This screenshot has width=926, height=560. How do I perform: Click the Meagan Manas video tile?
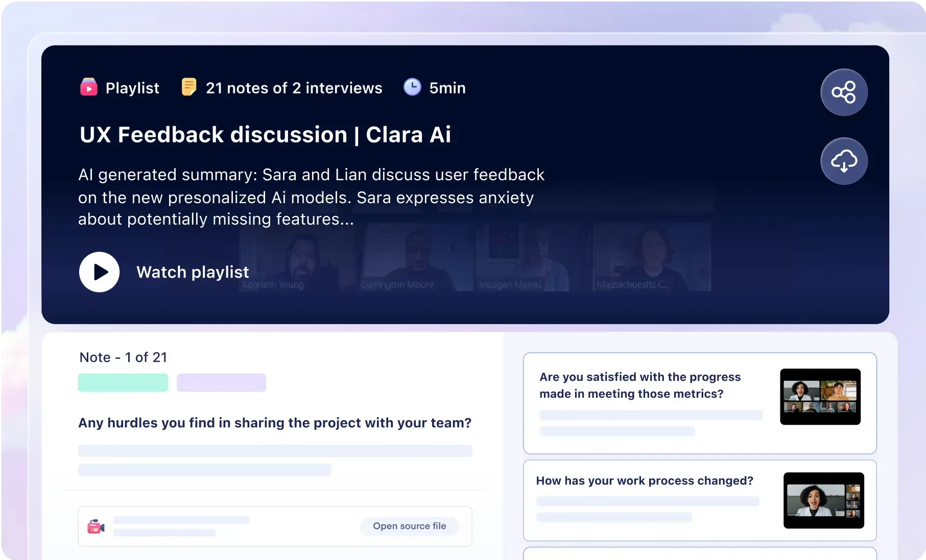coord(533,257)
